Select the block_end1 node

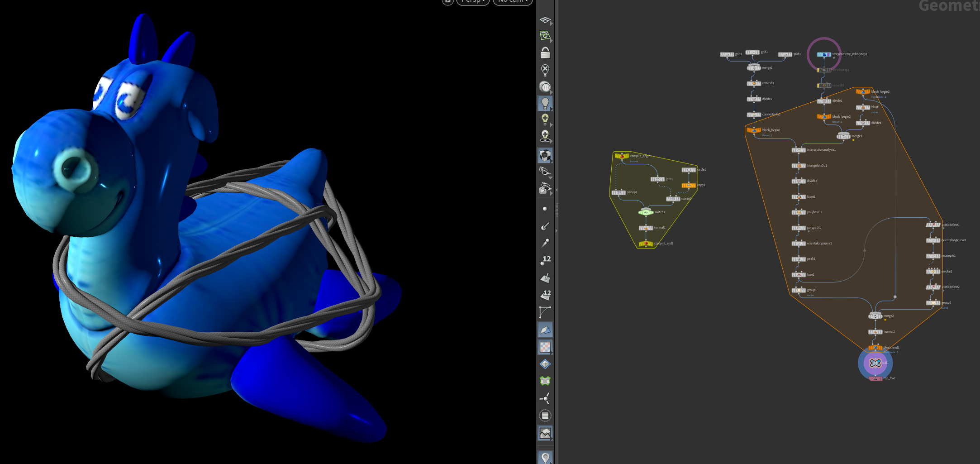(875, 348)
